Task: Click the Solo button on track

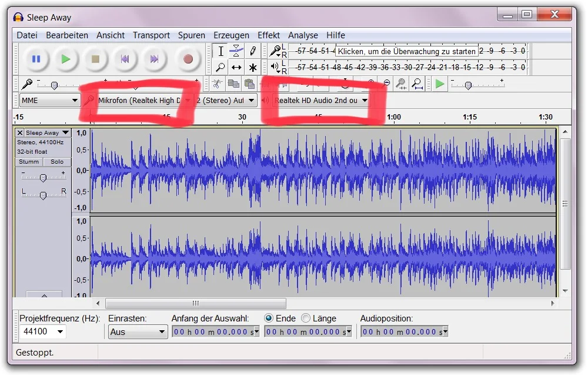Action: click(57, 161)
